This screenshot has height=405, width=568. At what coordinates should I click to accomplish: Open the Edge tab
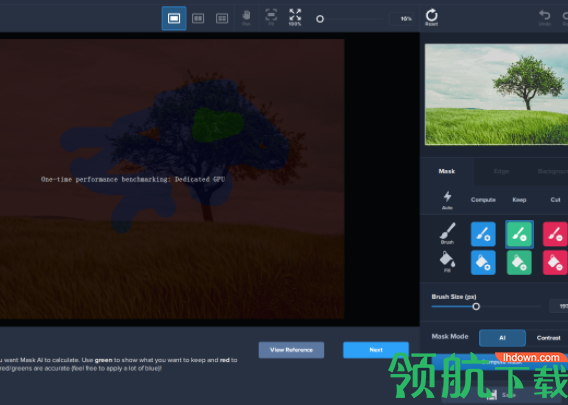click(501, 171)
